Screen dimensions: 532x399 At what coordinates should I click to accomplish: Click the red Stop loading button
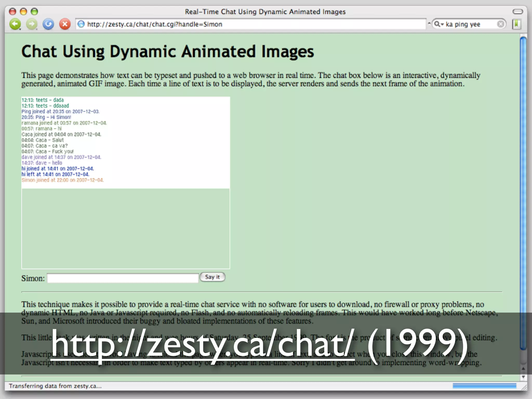point(65,24)
